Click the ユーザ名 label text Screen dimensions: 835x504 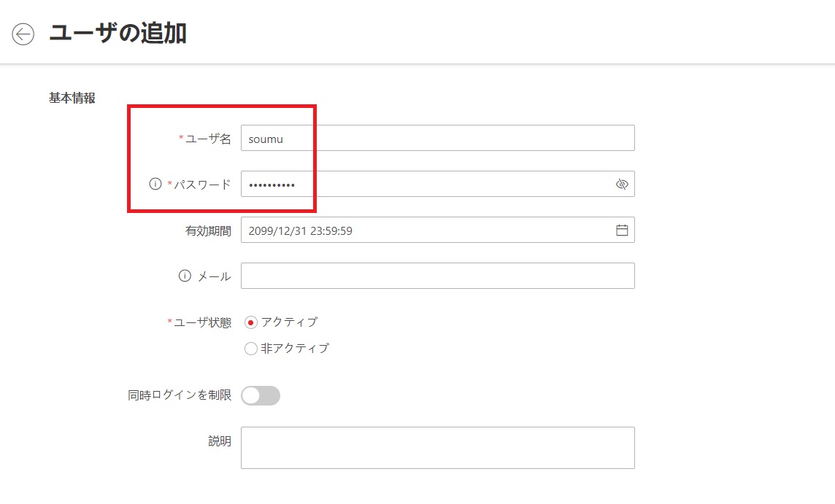[x=208, y=139]
